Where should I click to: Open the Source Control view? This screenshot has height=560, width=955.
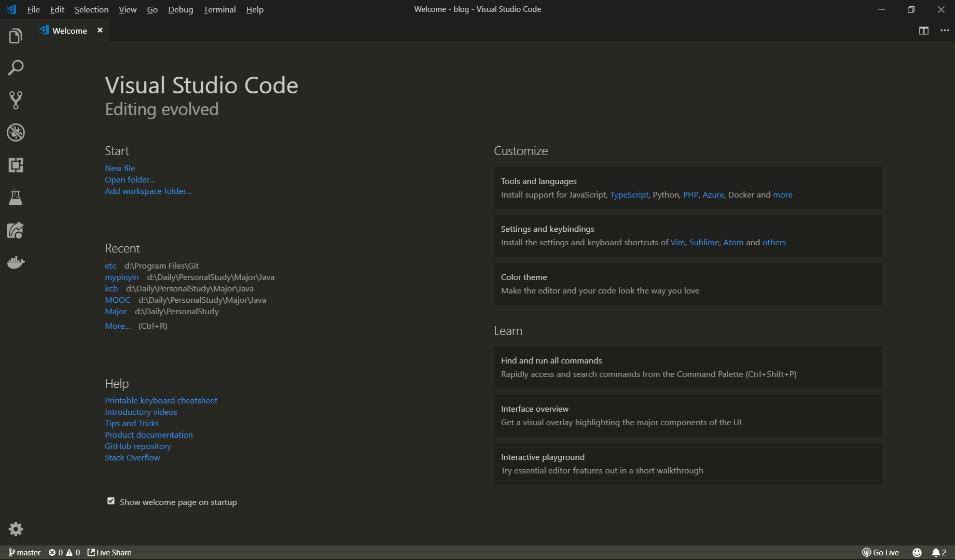click(16, 100)
